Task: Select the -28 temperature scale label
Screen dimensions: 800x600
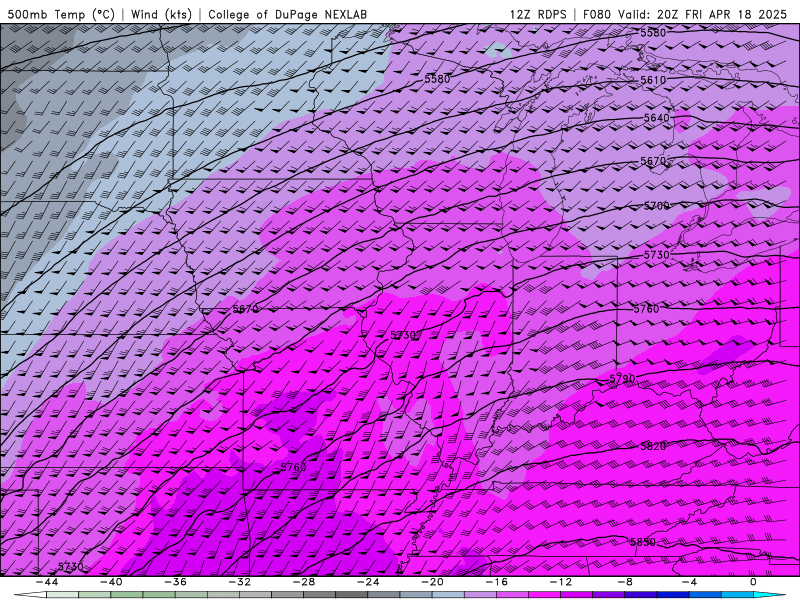Action: pyautogui.click(x=304, y=582)
